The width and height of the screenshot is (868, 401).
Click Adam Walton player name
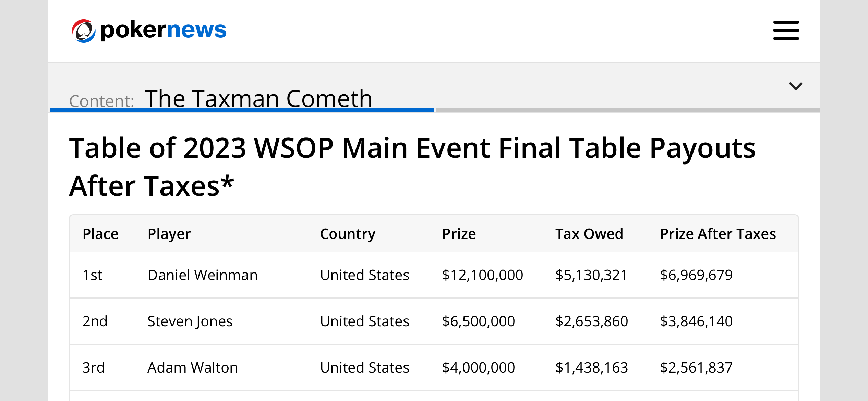click(192, 367)
